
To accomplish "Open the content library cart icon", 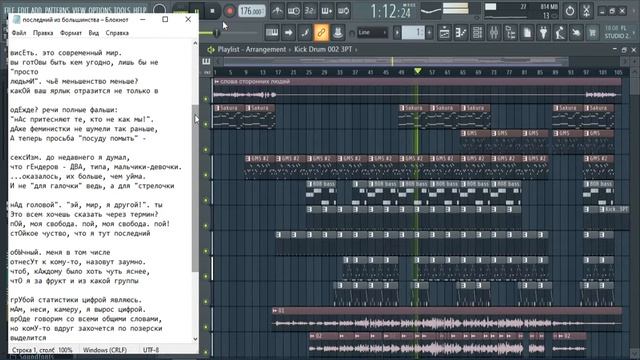I will click(x=592, y=33).
